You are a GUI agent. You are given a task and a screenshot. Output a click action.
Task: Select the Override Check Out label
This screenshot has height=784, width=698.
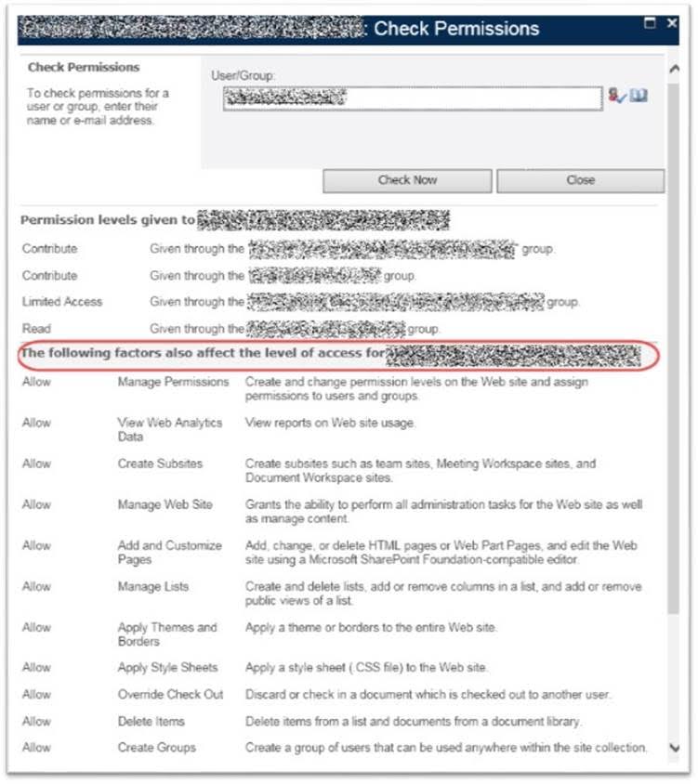click(x=170, y=694)
